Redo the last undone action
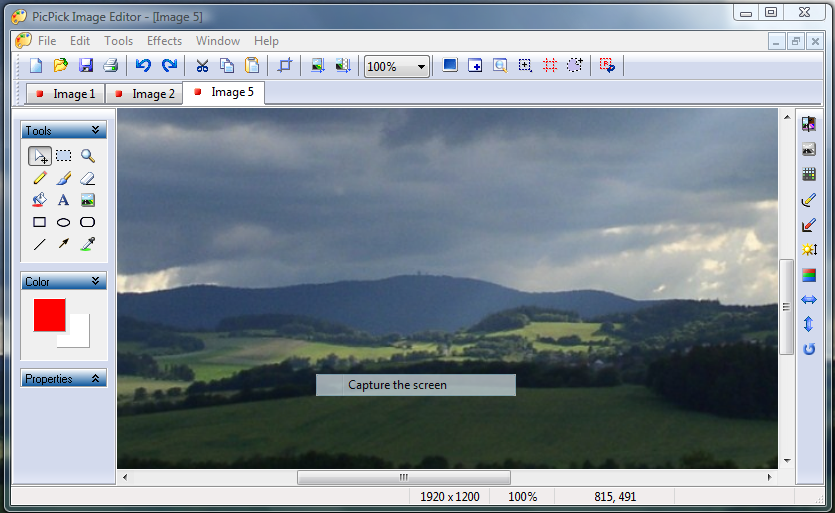835x513 pixels. (169, 66)
